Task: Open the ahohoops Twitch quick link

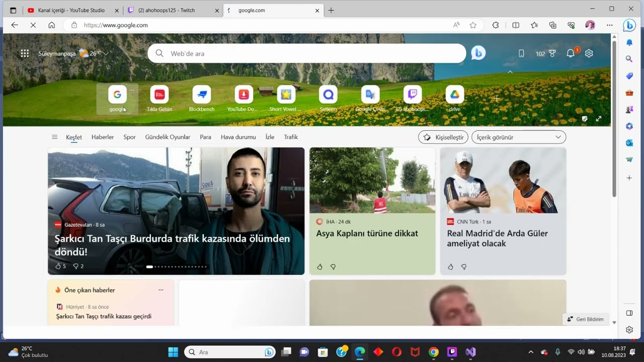Action: [413, 99]
